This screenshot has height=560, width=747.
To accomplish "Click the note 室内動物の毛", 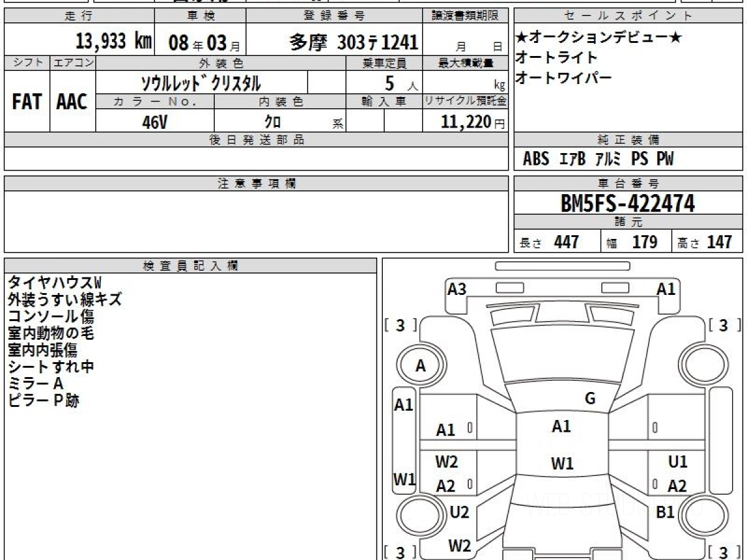I will tap(51, 333).
